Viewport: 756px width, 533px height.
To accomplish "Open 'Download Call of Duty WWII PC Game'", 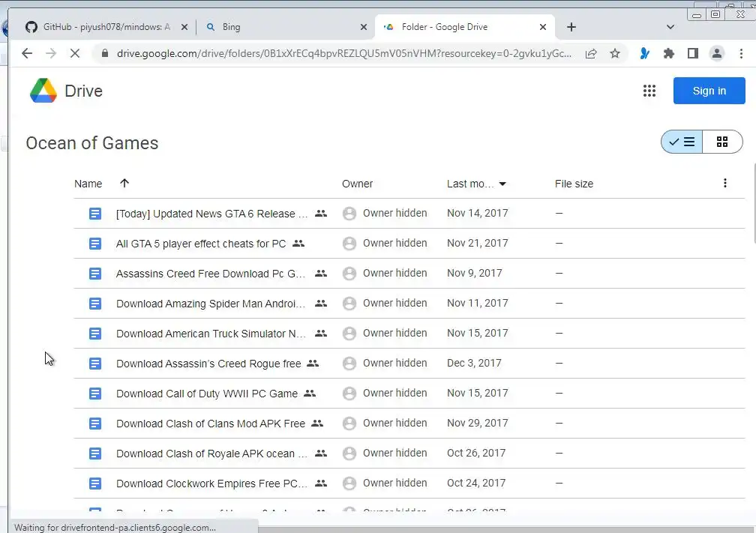I will coord(207,394).
